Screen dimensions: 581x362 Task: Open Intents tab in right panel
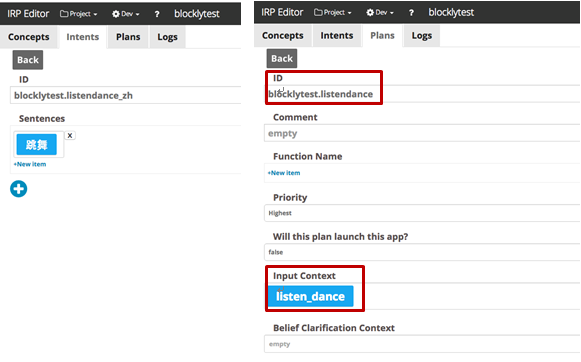(337, 35)
